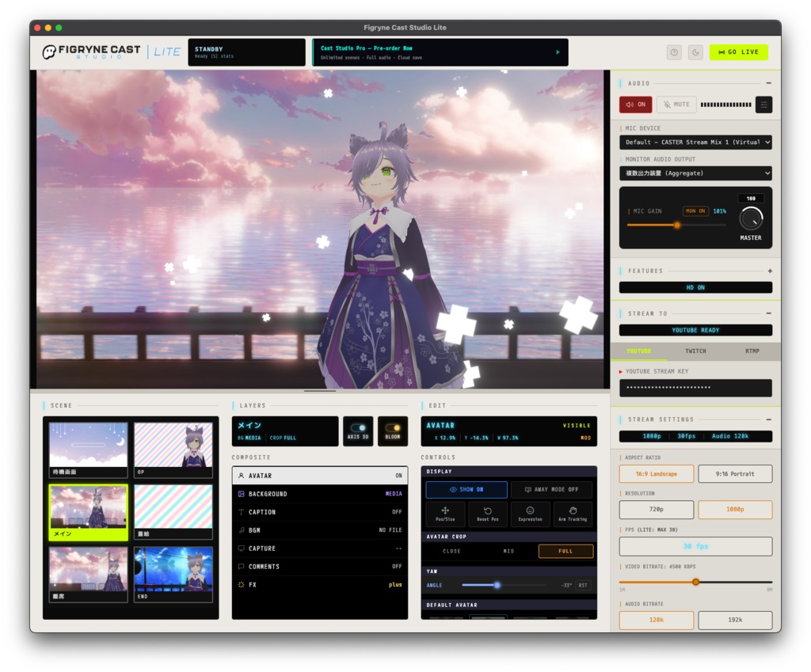Click the STANDBY status panel
The height and width of the screenshot is (672, 811).
247,52
